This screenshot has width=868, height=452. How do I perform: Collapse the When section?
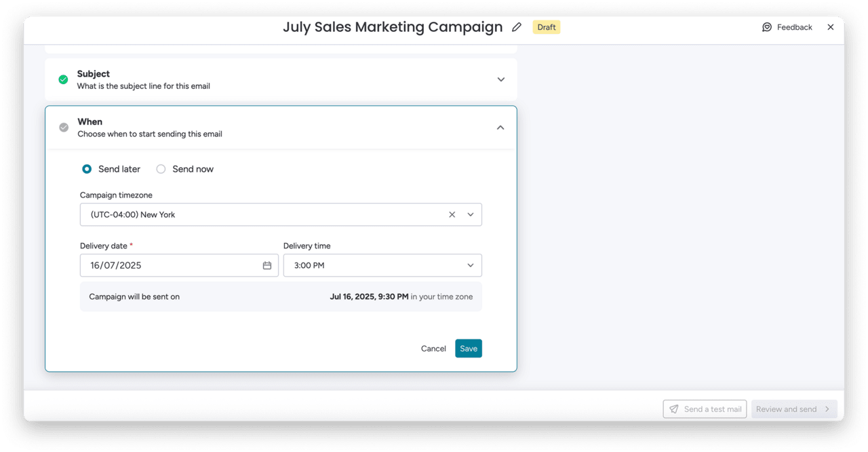pos(500,127)
